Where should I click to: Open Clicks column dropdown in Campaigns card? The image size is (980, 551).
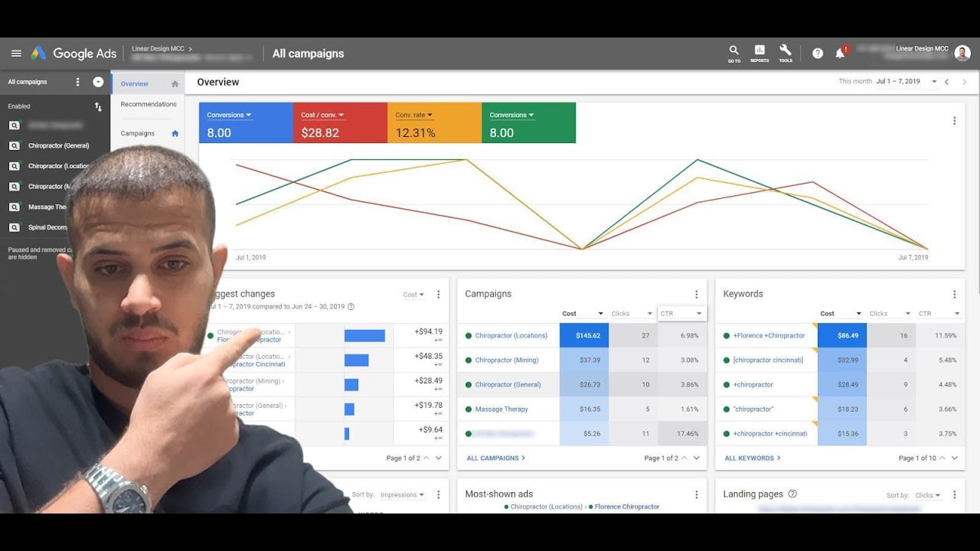pyautogui.click(x=632, y=314)
